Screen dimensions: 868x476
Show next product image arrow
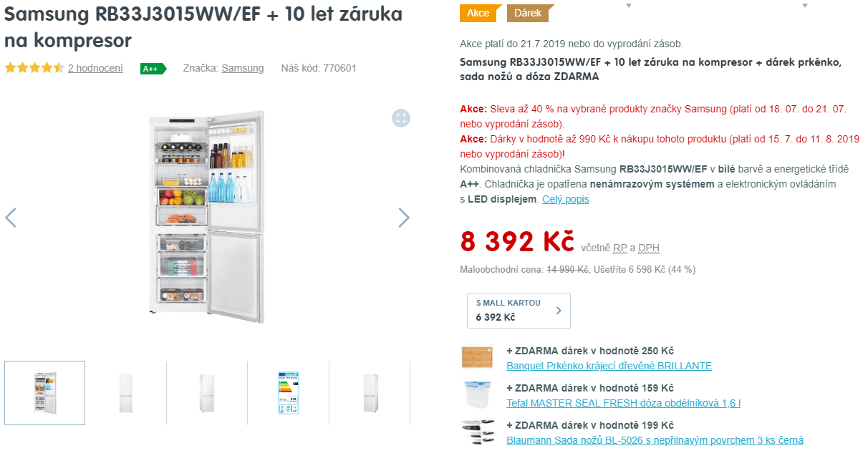coord(404,218)
